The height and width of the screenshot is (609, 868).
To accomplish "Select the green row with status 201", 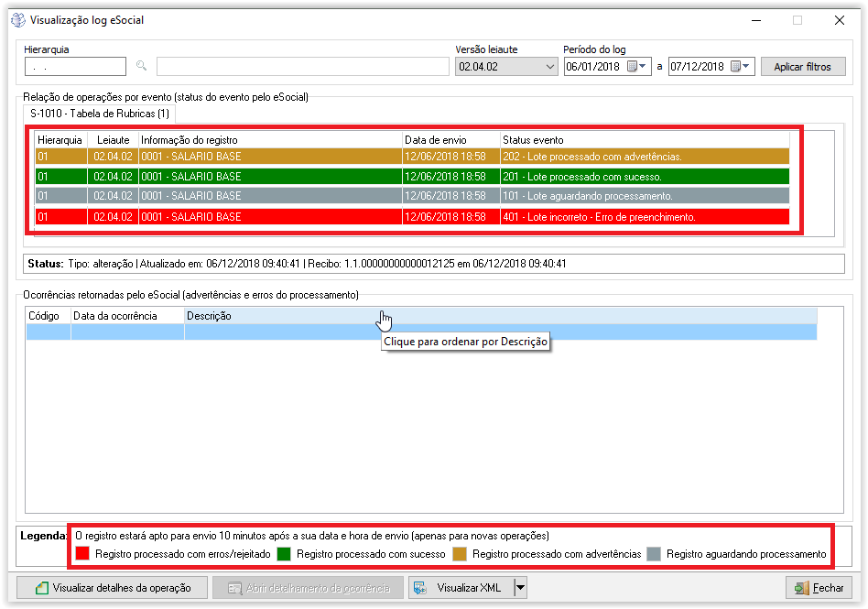I will click(x=412, y=176).
